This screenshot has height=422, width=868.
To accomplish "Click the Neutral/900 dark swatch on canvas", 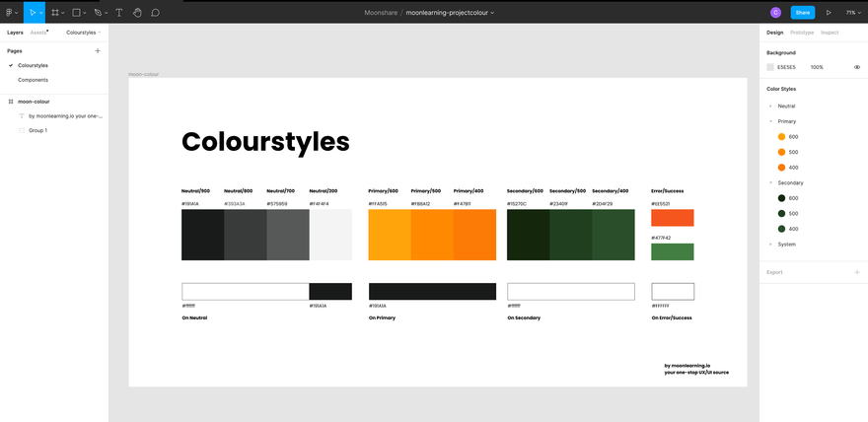I will (202, 235).
